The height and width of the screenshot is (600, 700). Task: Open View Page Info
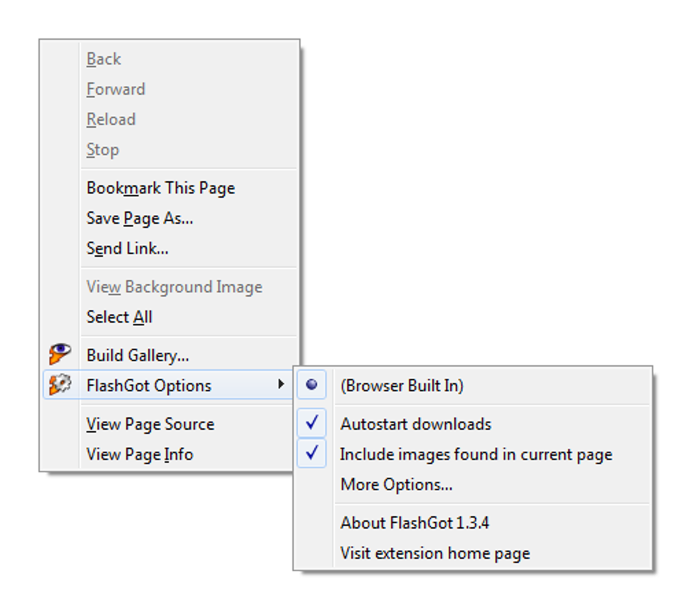[140, 454]
